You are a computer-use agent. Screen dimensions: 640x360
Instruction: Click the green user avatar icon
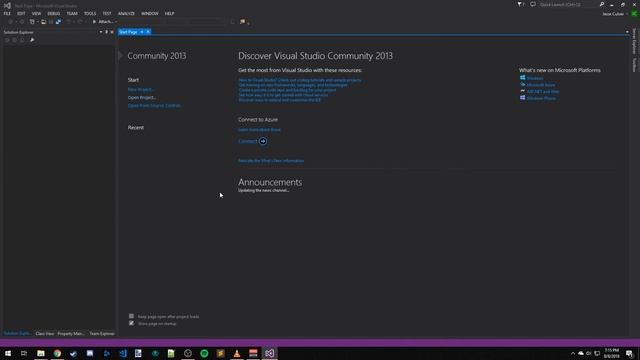634,14
